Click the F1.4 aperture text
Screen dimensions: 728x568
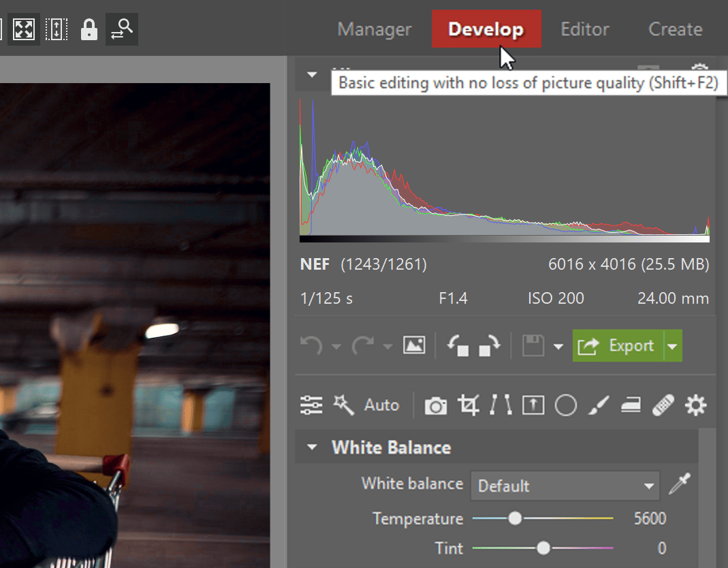coord(453,298)
